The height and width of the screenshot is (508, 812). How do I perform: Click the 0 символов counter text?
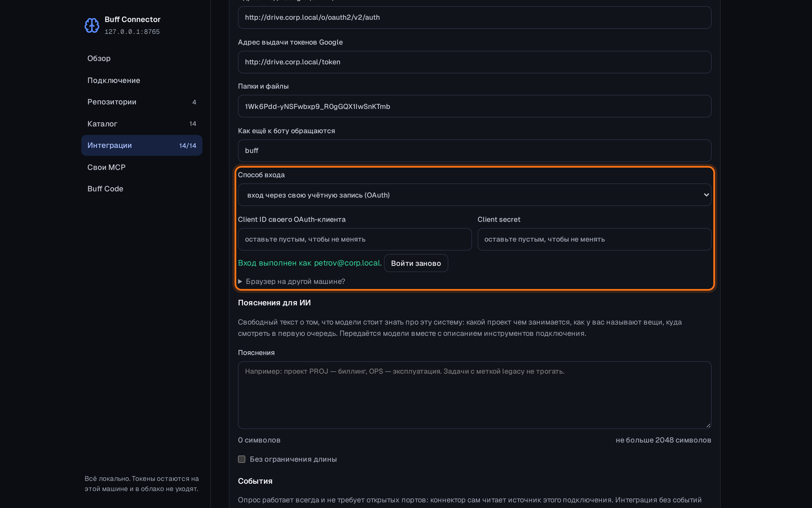pos(259,440)
